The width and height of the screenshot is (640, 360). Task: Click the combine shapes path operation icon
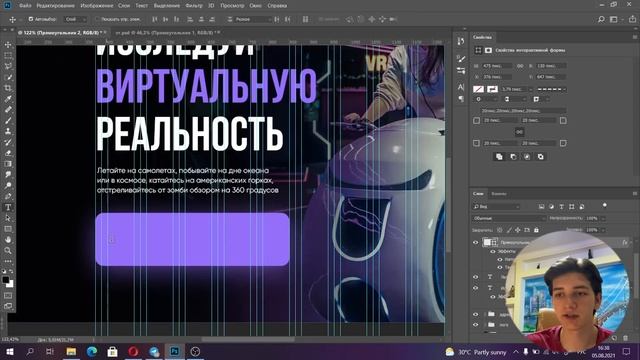[499, 157]
